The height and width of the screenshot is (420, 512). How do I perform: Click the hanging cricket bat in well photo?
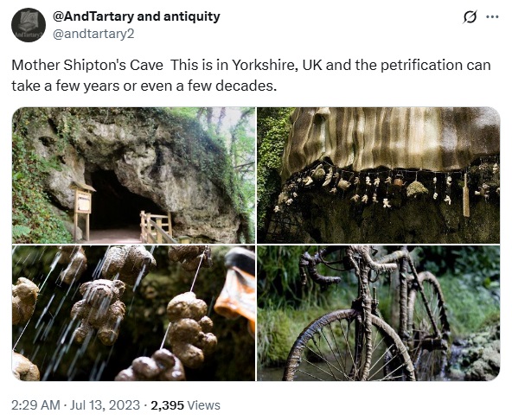tap(466, 195)
